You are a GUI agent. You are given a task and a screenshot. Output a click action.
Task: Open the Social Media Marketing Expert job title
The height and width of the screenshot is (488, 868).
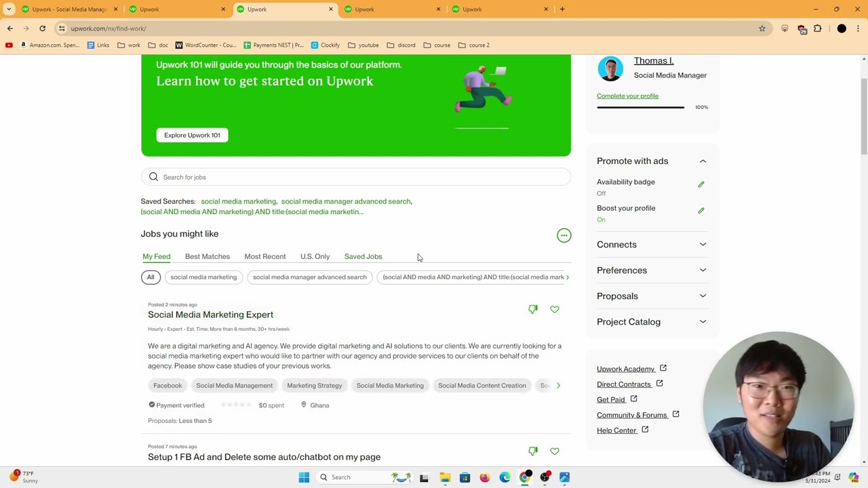(211, 314)
